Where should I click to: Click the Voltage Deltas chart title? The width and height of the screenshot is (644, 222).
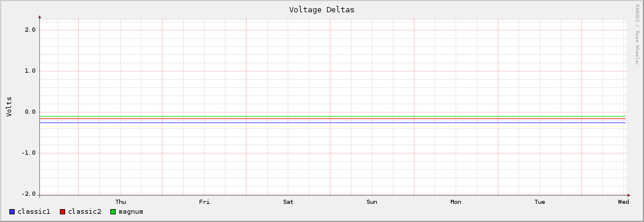click(x=322, y=10)
